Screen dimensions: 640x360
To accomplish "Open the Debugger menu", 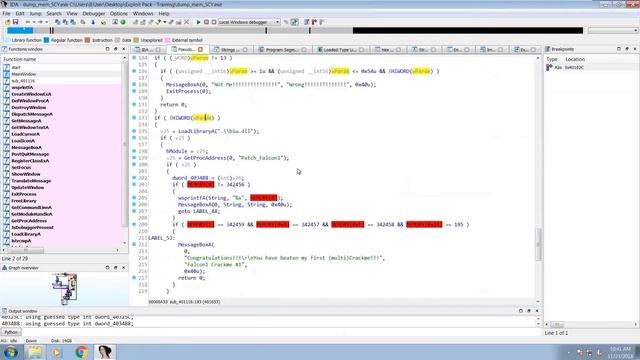I will (94, 13).
